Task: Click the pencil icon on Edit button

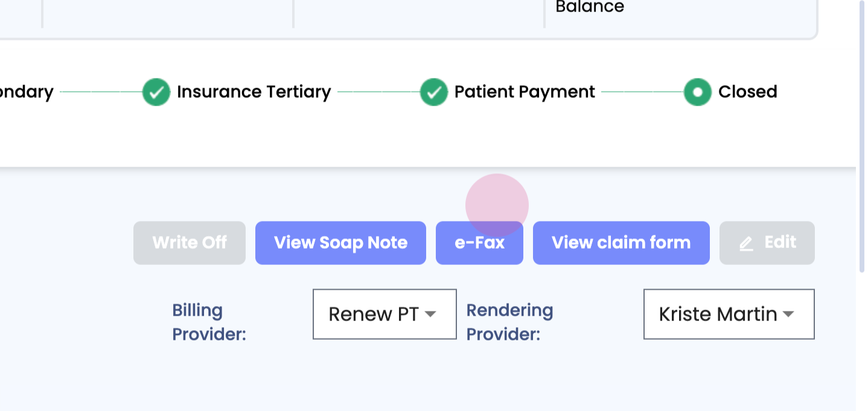Action: click(x=746, y=243)
